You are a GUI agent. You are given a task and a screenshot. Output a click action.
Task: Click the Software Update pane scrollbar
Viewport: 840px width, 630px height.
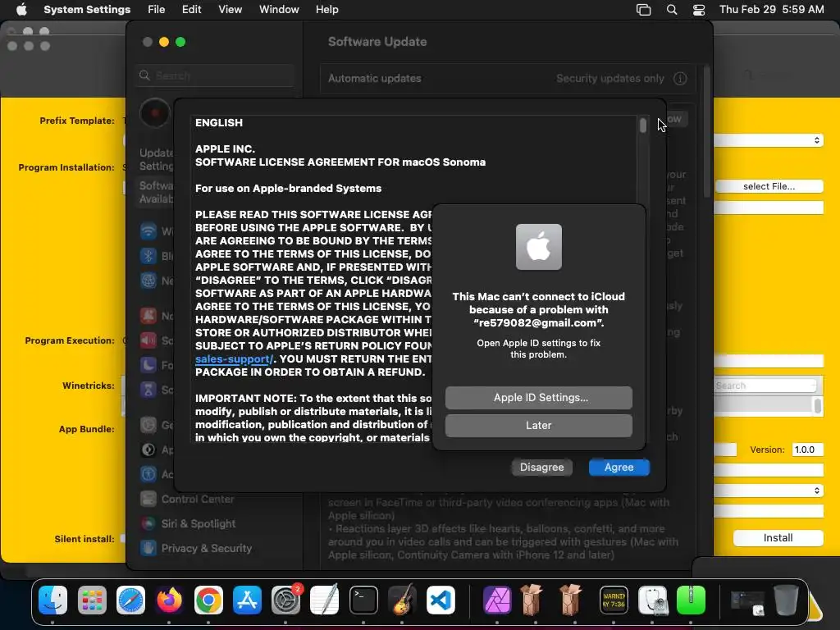click(707, 131)
